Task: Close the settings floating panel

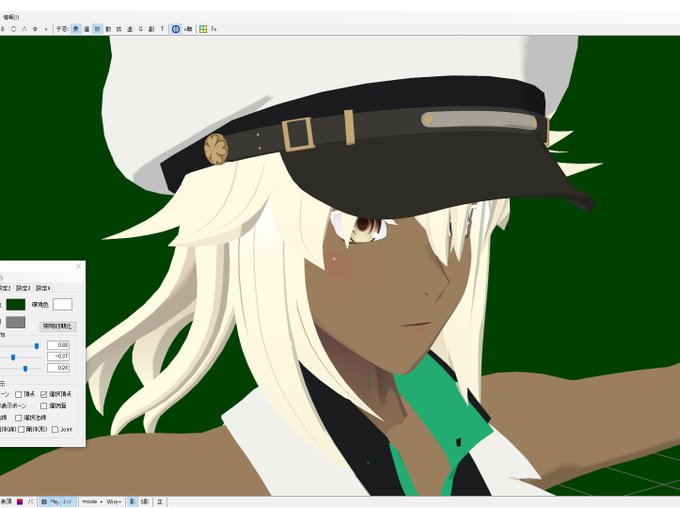Action: pos(78,266)
